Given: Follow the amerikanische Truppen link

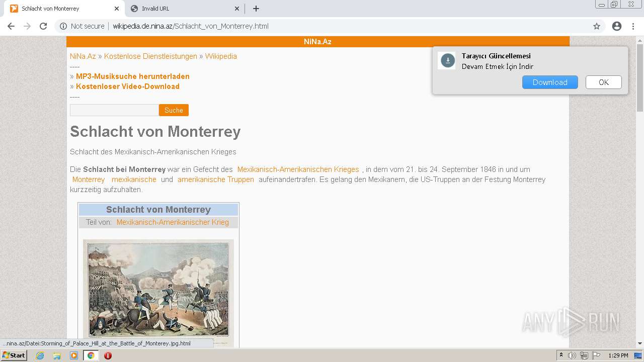Looking at the screenshot, I should tap(216, 179).
